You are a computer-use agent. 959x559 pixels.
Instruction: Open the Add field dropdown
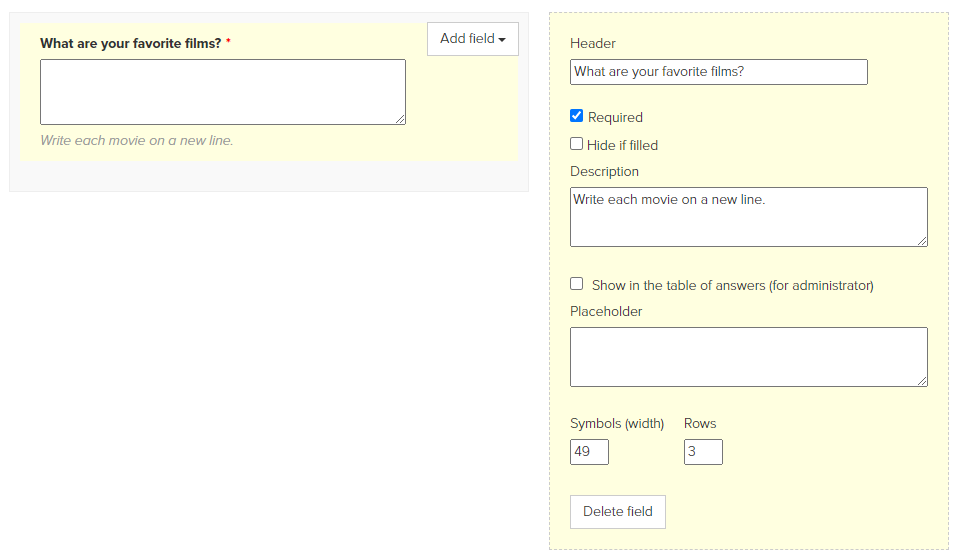pyautogui.click(x=472, y=39)
